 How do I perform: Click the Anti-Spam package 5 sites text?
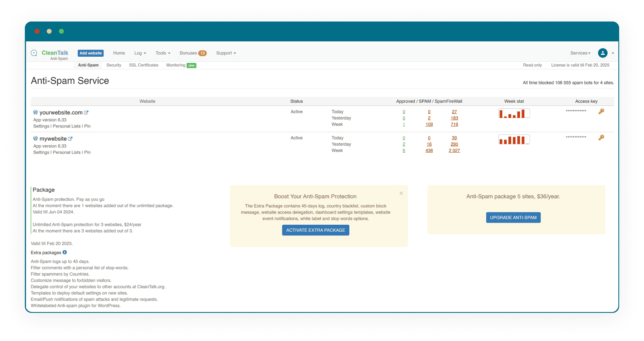click(x=513, y=197)
